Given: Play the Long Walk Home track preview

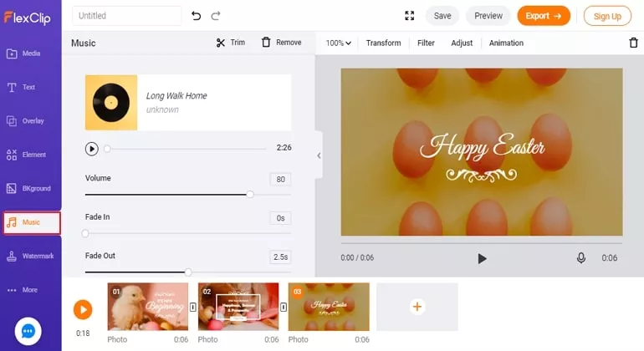Looking at the screenshot, I should click(x=92, y=149).
